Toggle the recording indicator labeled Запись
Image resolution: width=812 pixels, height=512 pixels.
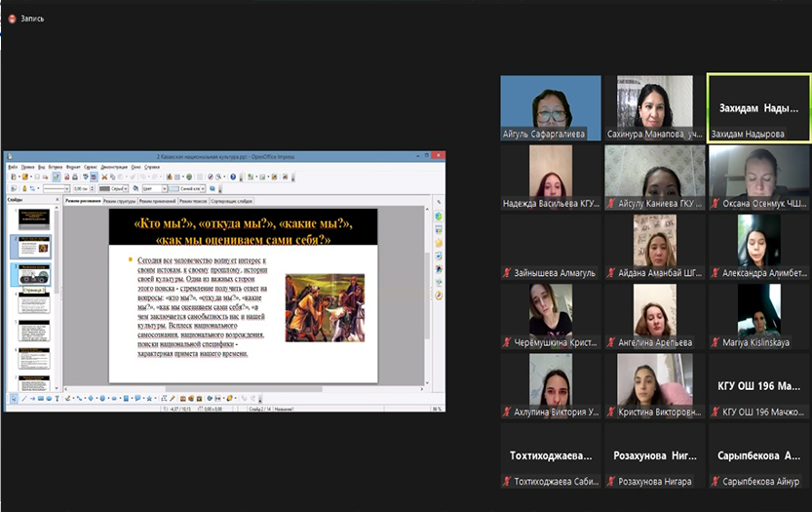coord(25,19)
